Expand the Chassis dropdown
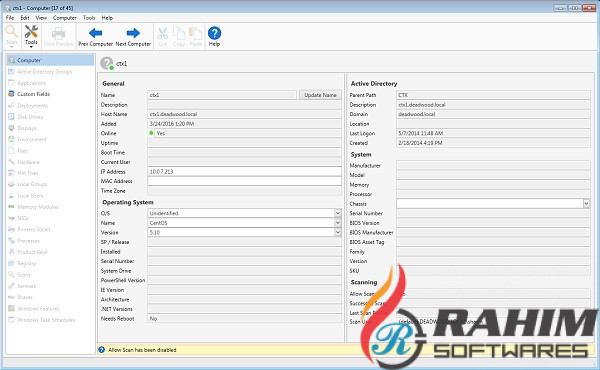 click(x=586, y=204)
